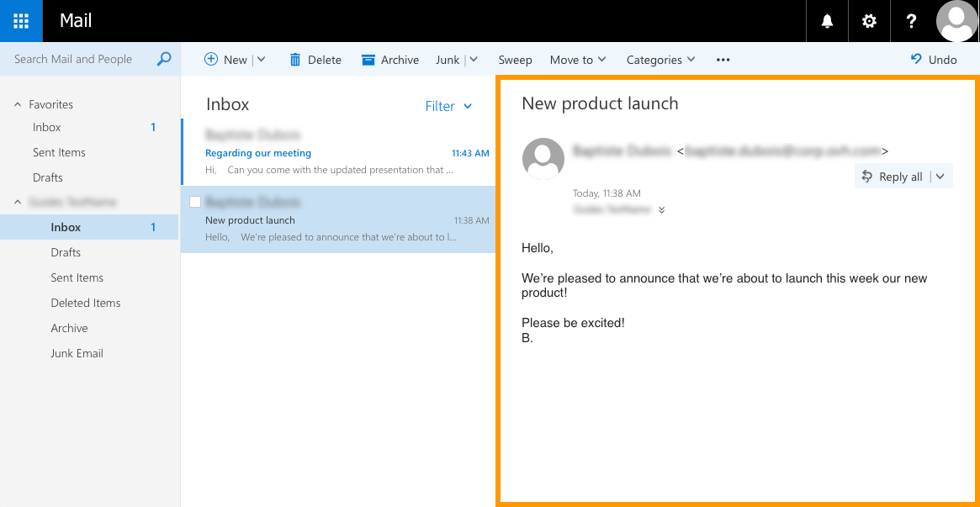Image resolution: width=980 pixels, height=507 pixels.
Task: Open the more actions ellipsis menu
Action: point(723,60)
